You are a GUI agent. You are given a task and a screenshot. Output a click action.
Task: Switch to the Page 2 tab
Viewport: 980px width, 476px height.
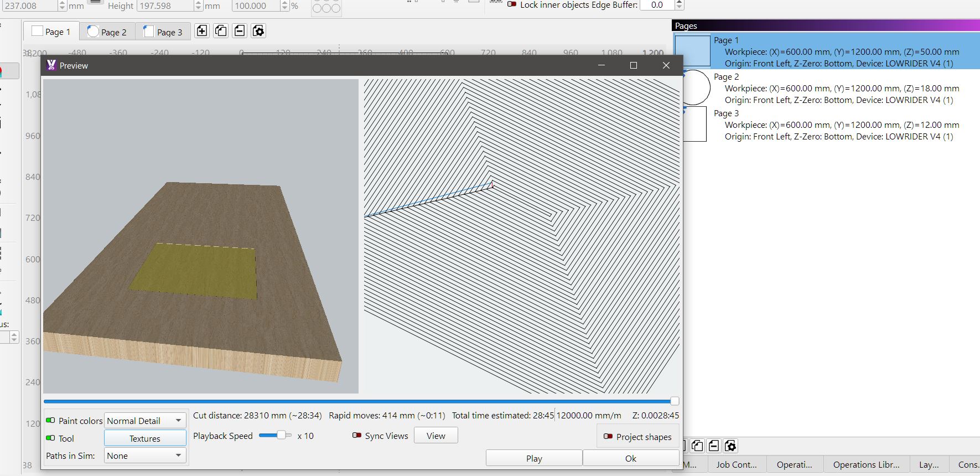[107, 32]
